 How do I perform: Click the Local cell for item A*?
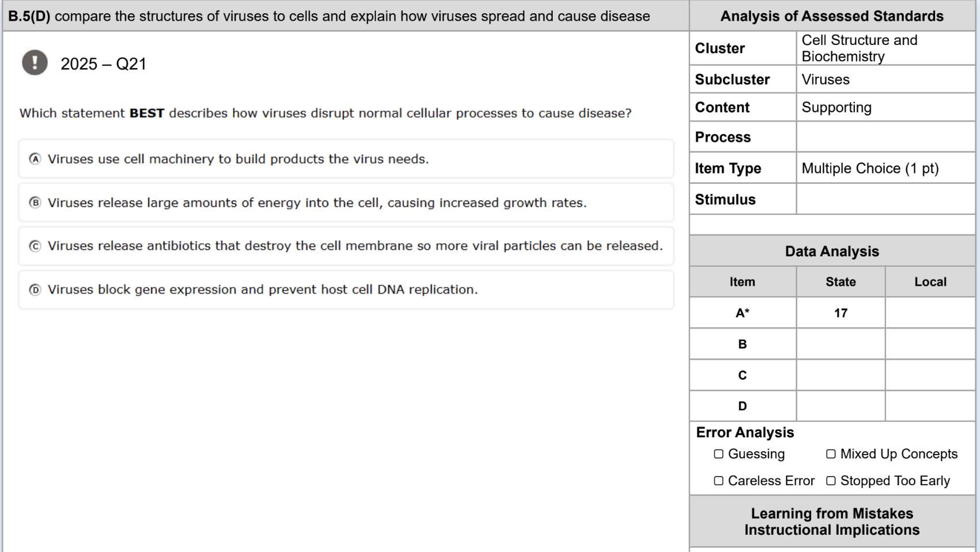pos(930,313)
